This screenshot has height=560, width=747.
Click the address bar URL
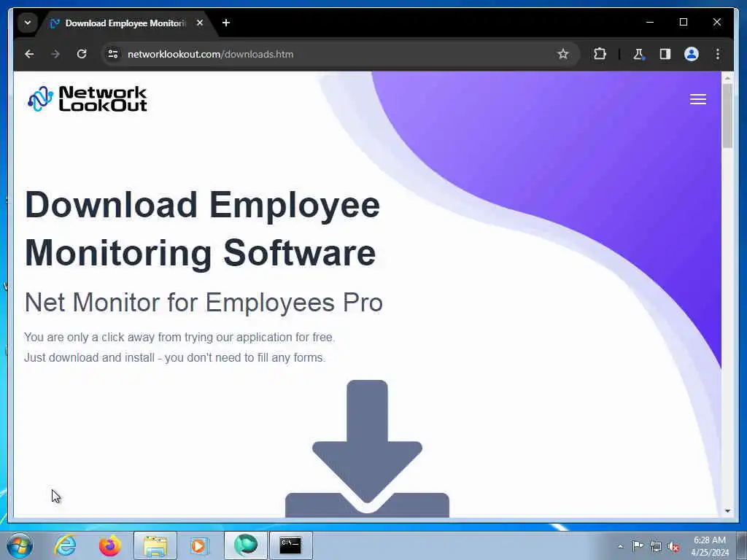(211, 54)
